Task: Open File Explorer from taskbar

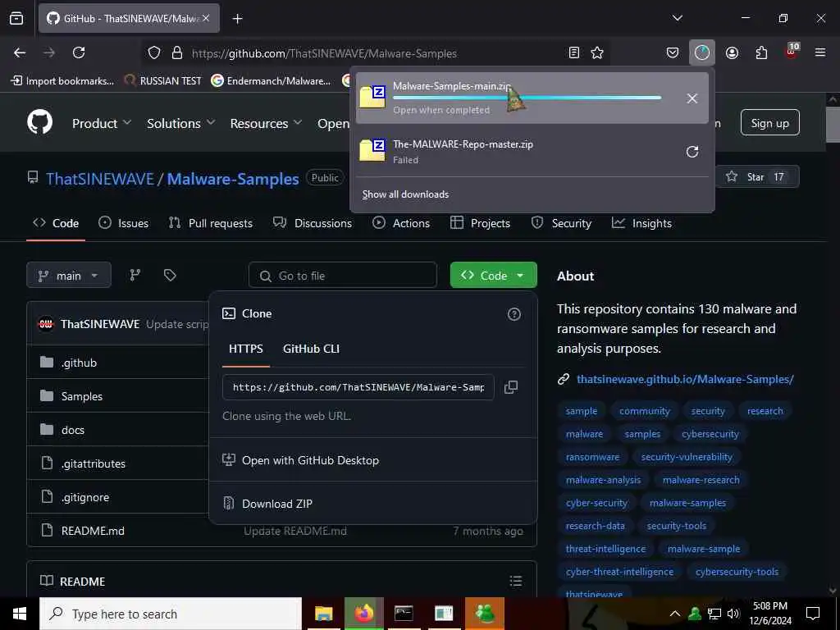Action: (323, 614)
